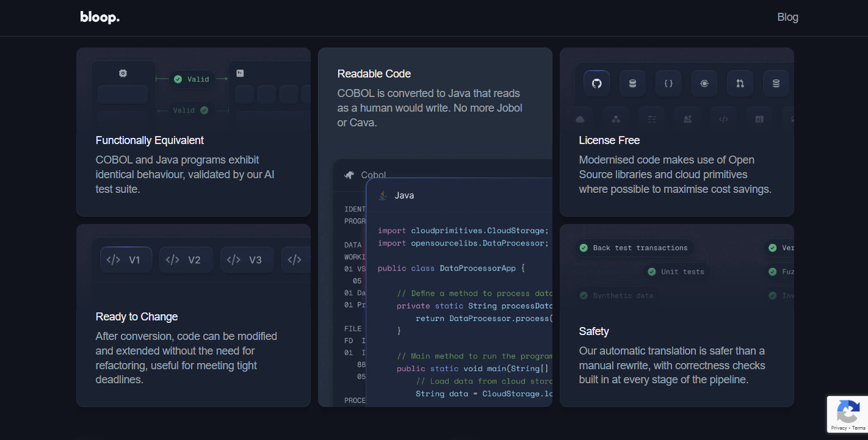Click the '// Main method to run the program' comment
The height and width of the screenshot is (440, 868).
474,356
